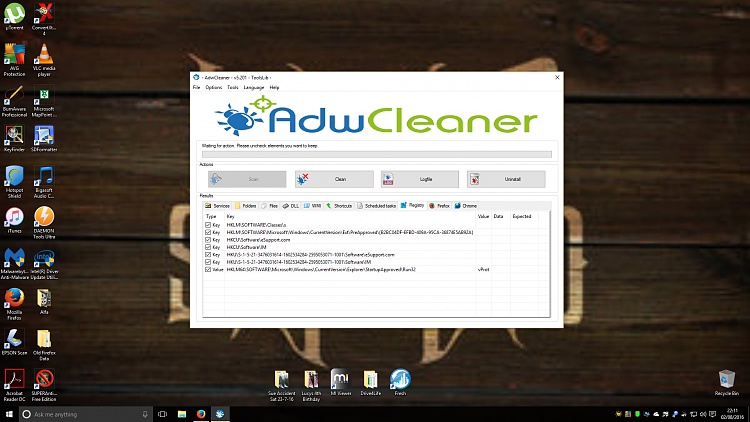
Task: Open the Recycle Bin
Action: click(x=727, y=382)
